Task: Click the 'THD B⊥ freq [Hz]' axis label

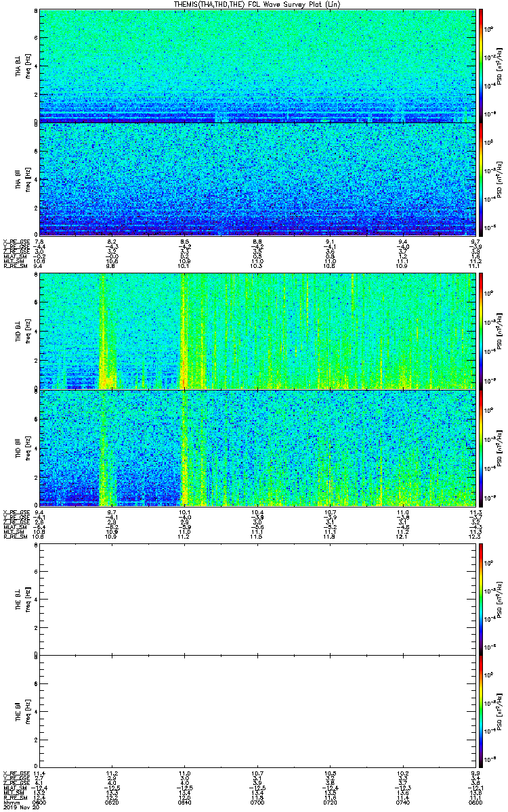Action: 22,331
